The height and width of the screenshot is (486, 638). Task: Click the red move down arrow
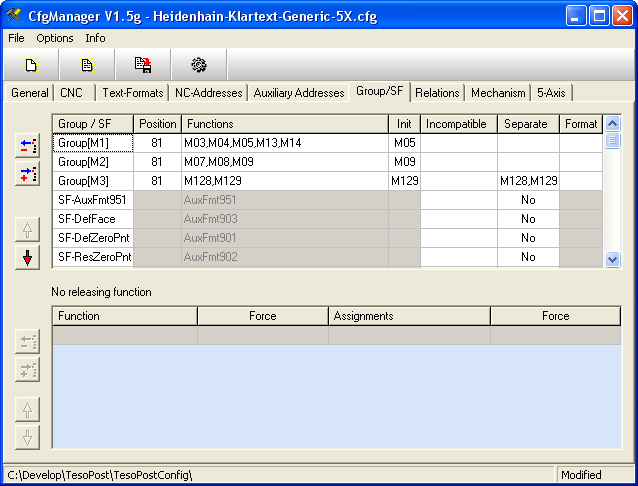click(x=28, y=257)
